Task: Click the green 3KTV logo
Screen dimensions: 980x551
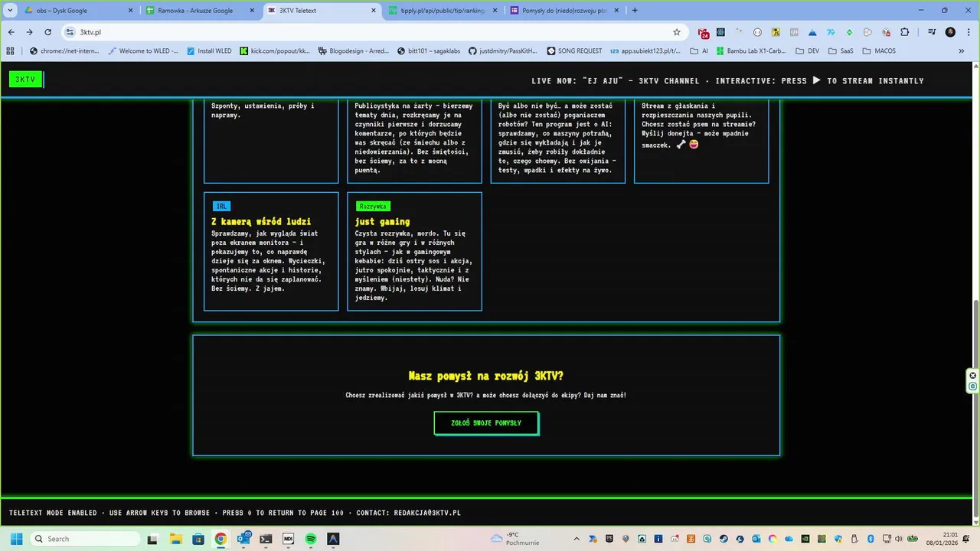Action: [x=25, y=80]
